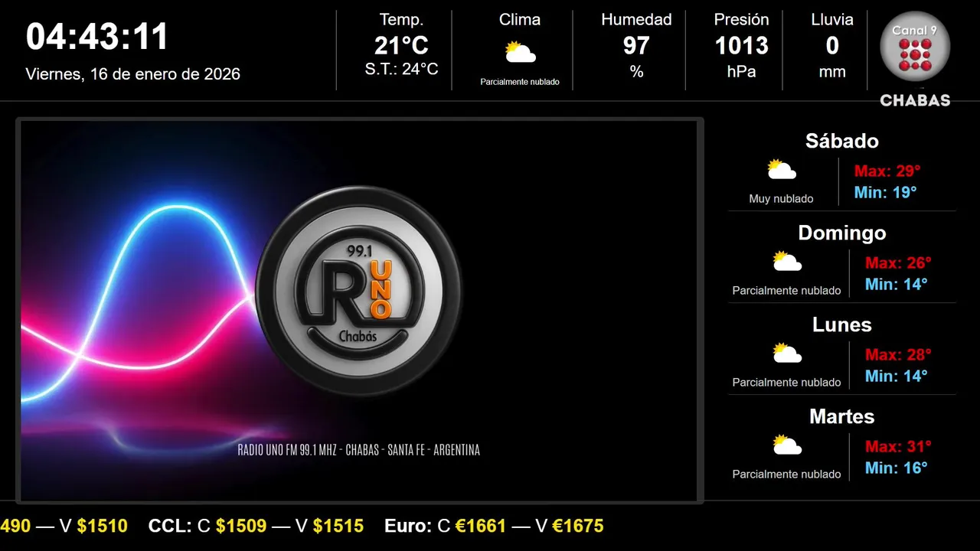The height and width of the screenshot is (551, 980).
Task: Click CCL buy price $1509
Action: pyautogui.click(x=241, y=526)
